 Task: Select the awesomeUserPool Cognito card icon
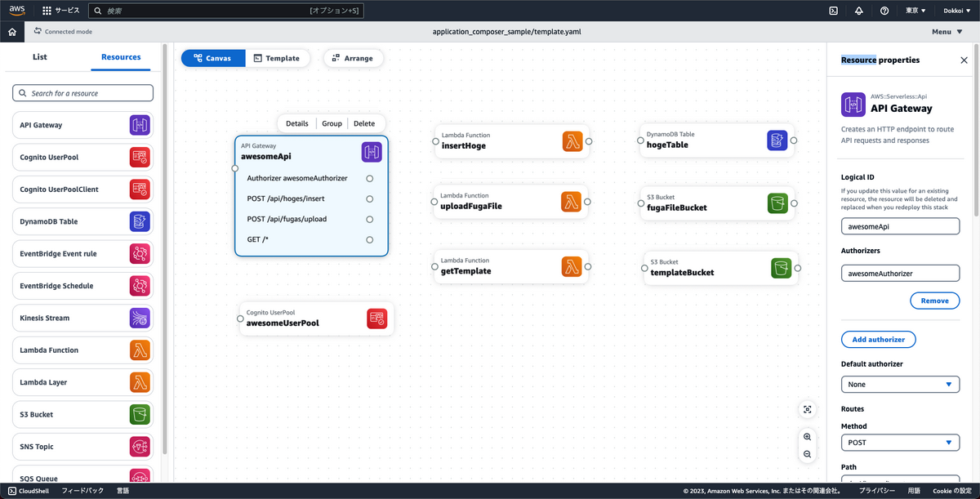(377, 319)
